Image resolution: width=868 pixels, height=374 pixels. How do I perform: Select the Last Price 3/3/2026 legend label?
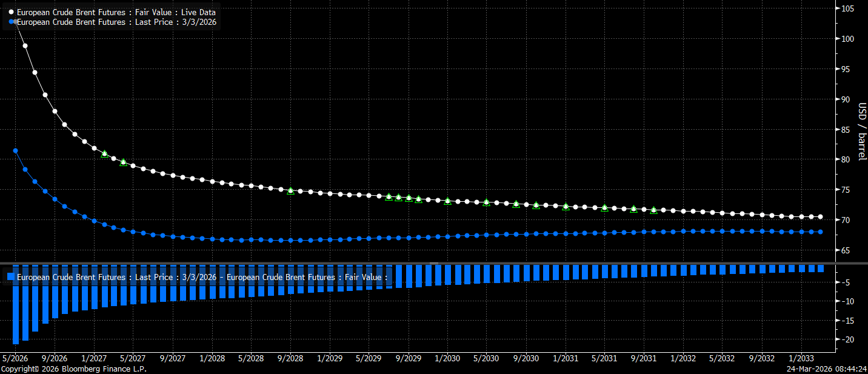(116, 22)
